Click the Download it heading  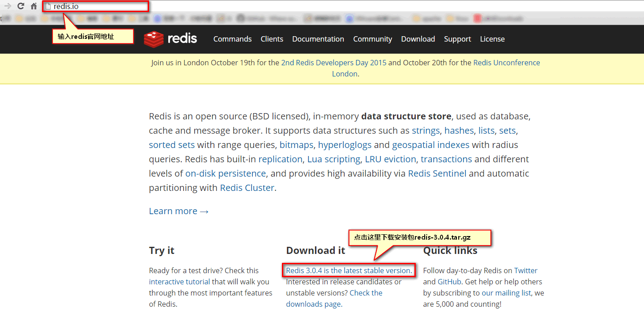[316, 250]
